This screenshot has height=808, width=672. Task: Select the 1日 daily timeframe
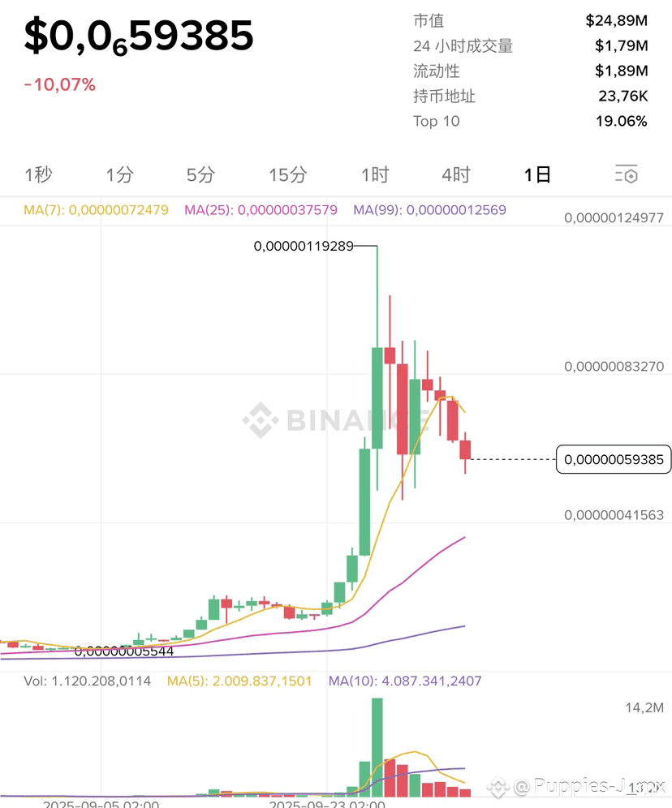[537, 174]
